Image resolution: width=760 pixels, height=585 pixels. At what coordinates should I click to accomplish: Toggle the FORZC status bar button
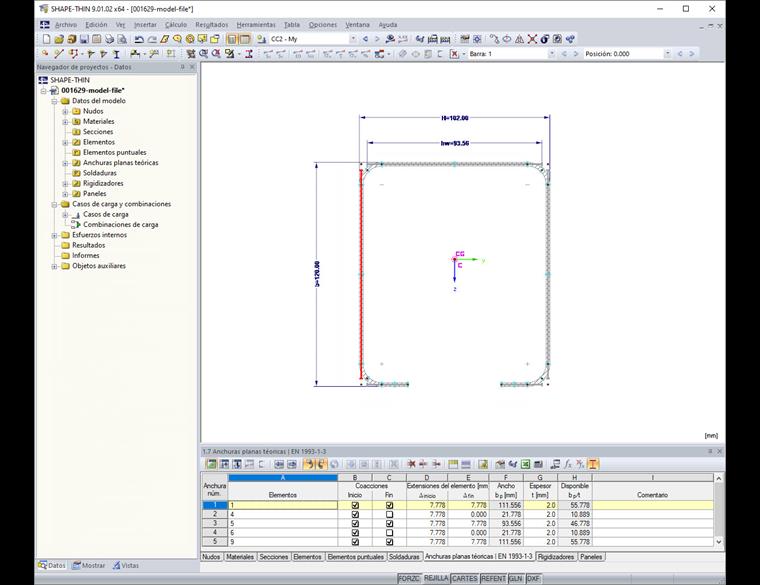pos(409,579)
